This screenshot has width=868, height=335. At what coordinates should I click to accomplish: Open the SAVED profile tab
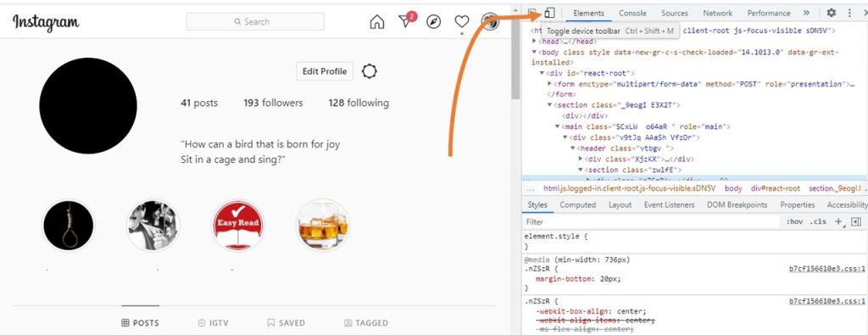point(286,323)
